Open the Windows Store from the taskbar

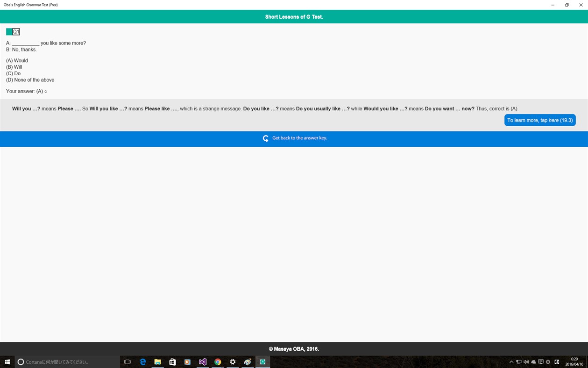pos(173,361)
